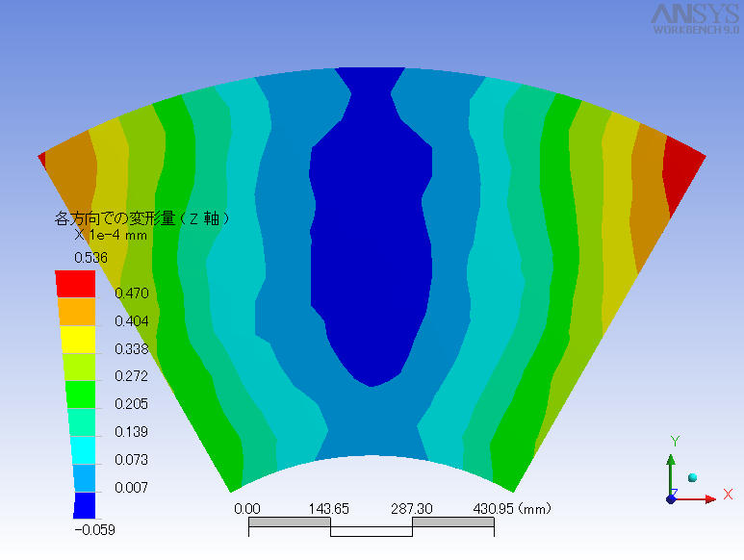Click the legend value 0.205
This screenshot has width=744, height=560.
tap(132, 404)
